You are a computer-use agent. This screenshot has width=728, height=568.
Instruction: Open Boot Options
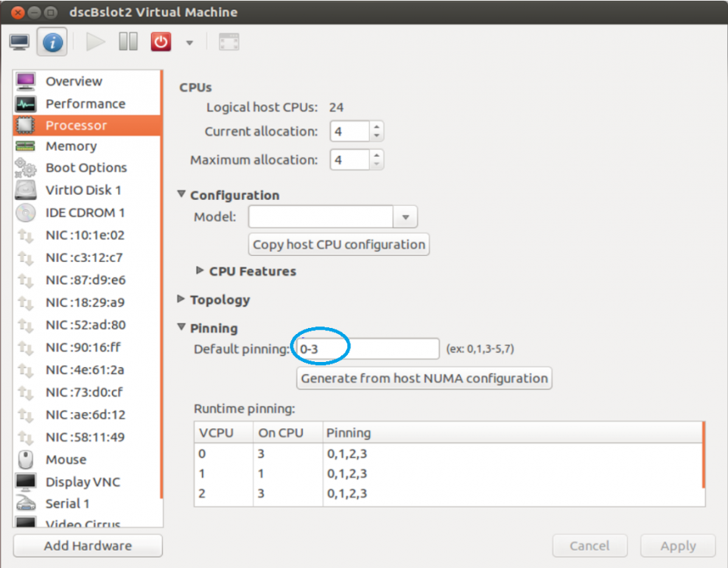[87, 168]
